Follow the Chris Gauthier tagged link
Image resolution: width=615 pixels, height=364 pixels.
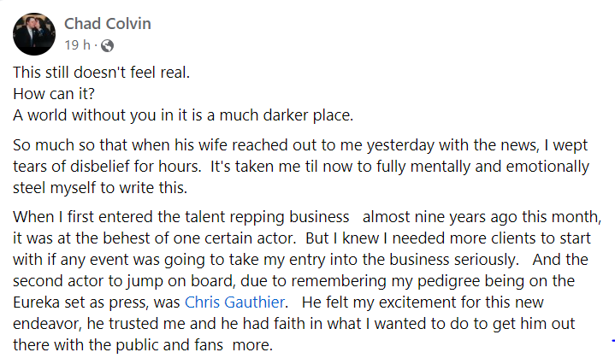(x=234, y=302)
